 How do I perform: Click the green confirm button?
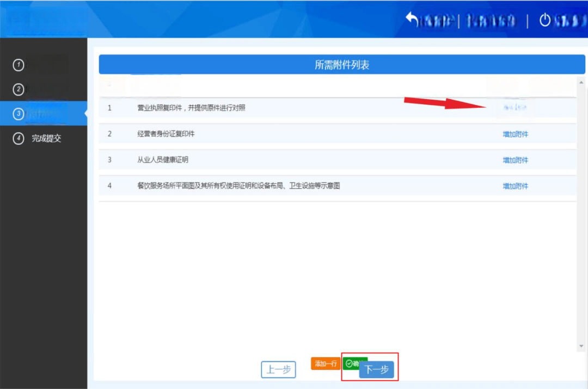pos(351,363)
